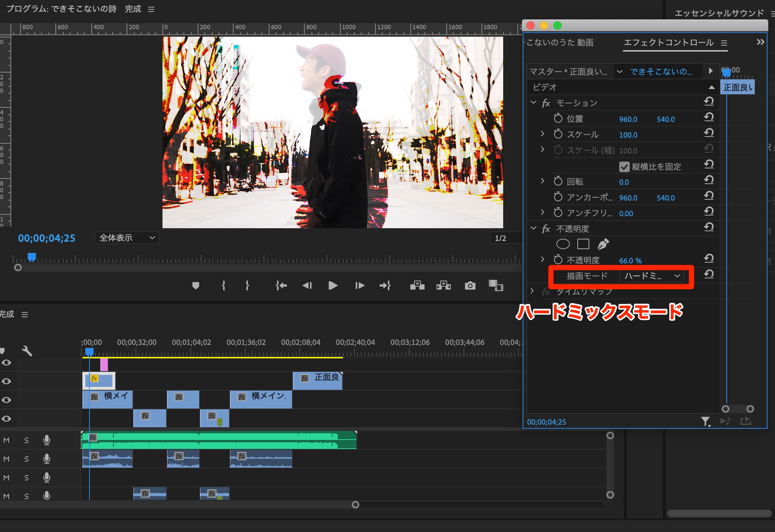775x532 pixels.
Task: Collapse the 不透明度 effect section
Action: [534, 228]
